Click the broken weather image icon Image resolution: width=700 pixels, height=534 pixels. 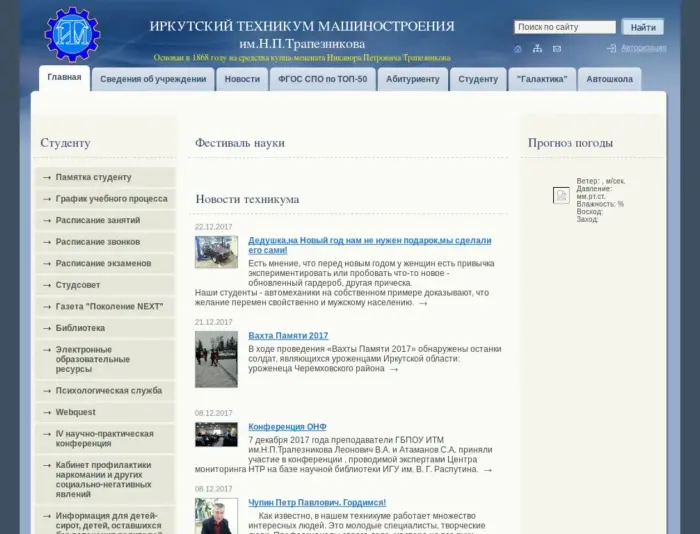(x=561, y=196)
